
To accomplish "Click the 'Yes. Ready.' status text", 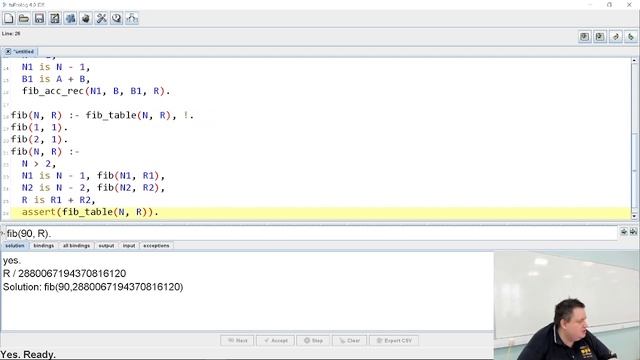I will pos(28,354).
